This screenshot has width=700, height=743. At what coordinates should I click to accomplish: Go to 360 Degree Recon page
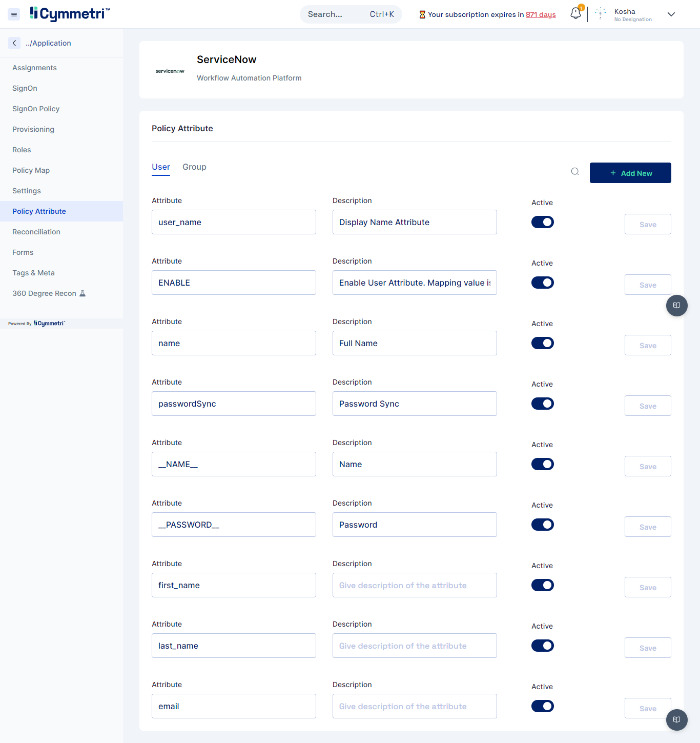[44, 293]
